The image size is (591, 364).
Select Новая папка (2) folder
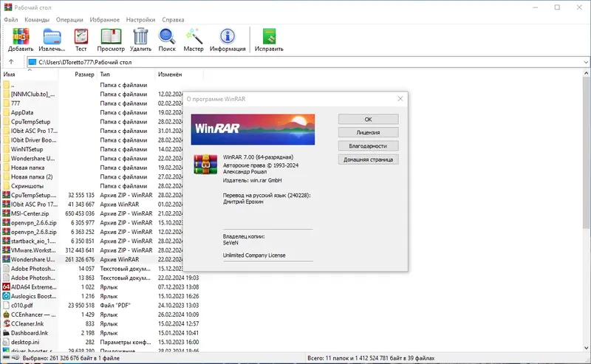click(92, 176)
